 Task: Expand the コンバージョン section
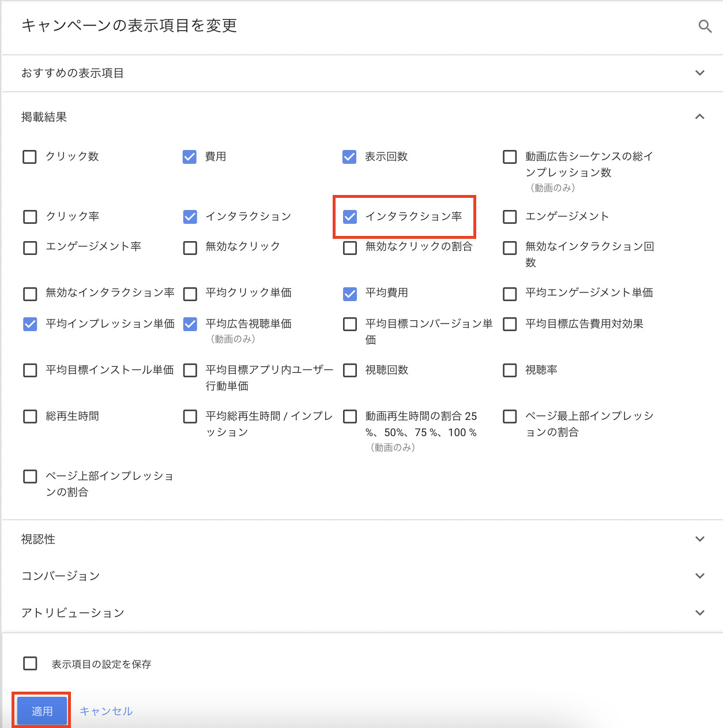[700, 576]
